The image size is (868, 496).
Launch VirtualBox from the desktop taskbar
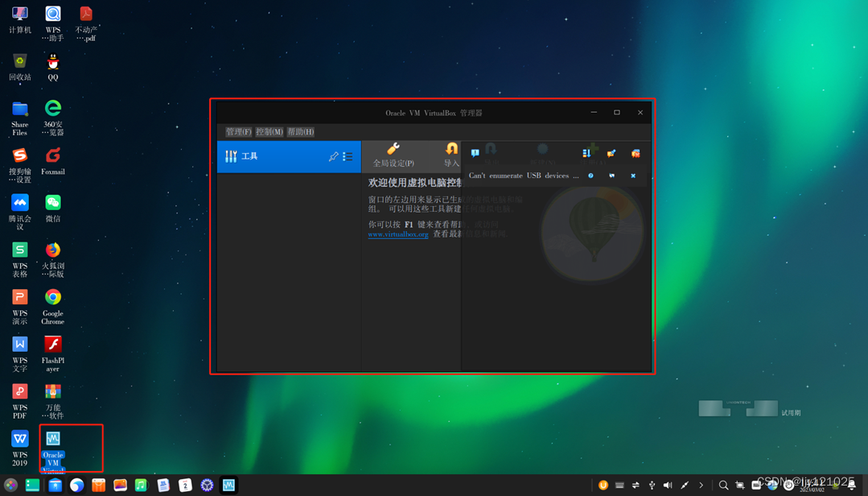coord(229,486)
